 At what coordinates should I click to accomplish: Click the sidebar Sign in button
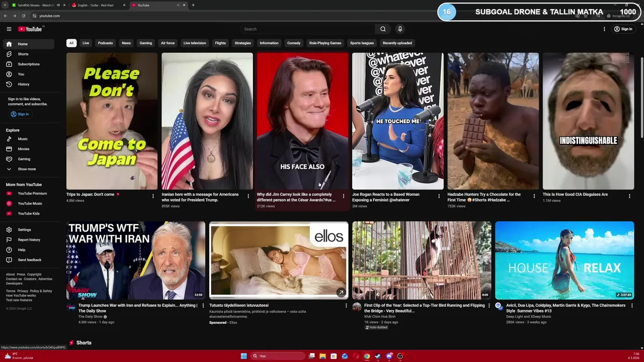click(20, 114)
